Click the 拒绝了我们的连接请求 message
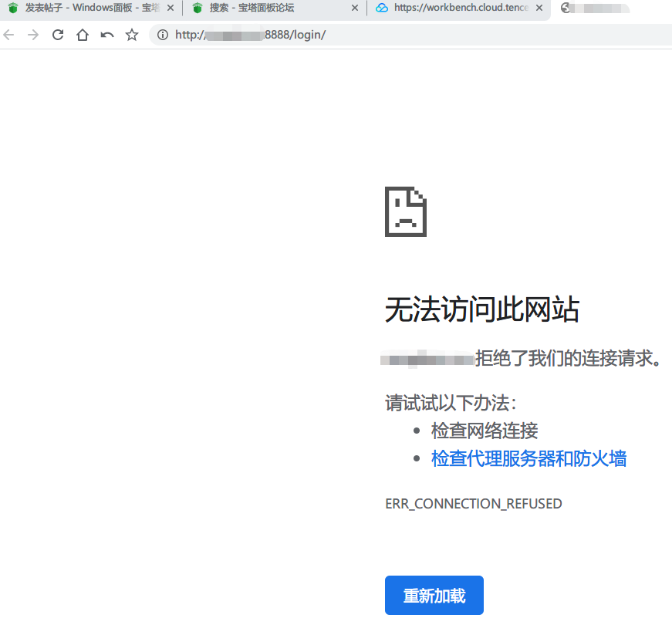The image size is (672, 625). pos(568,358)
